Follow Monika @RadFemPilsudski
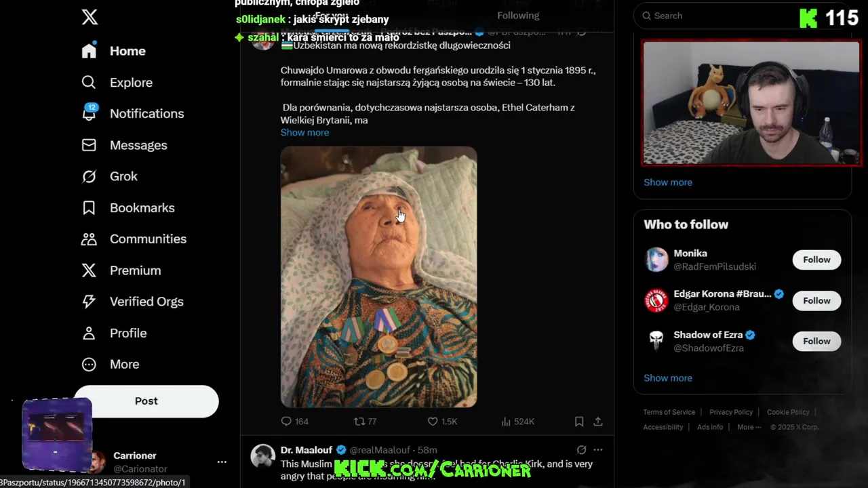868x488 pixels. [x=816, y=260]
